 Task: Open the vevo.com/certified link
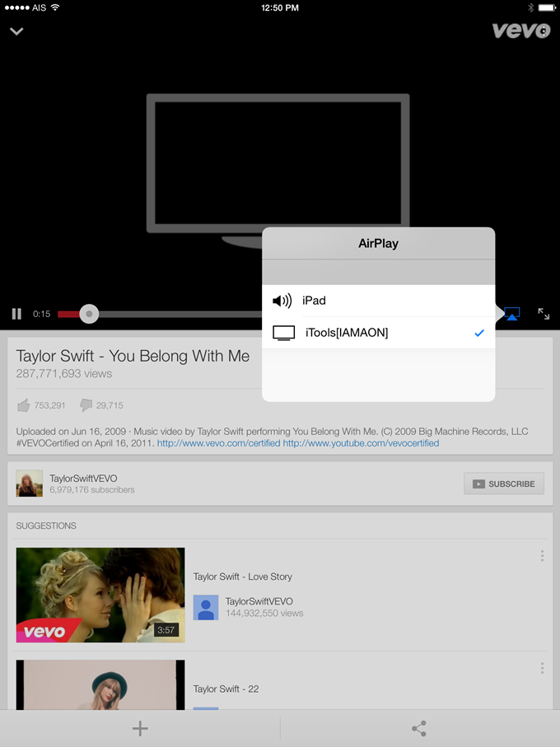coord(217,443)
